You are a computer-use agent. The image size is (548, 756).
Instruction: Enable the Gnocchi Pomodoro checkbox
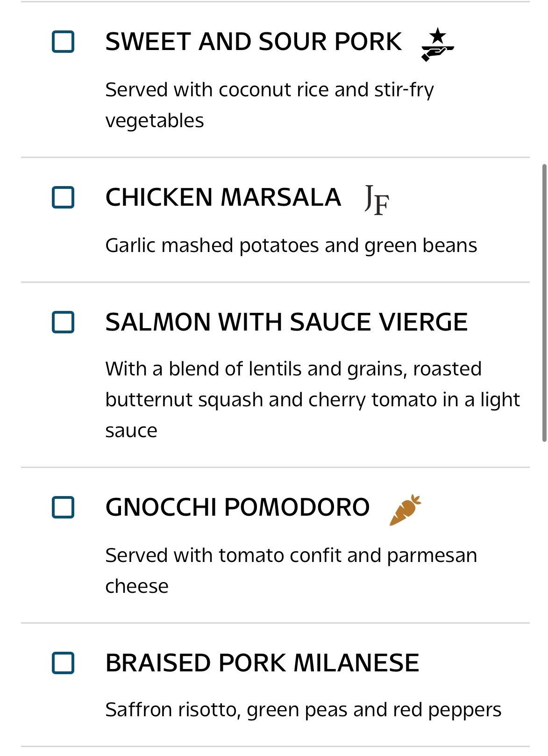[x=63, y=508]
